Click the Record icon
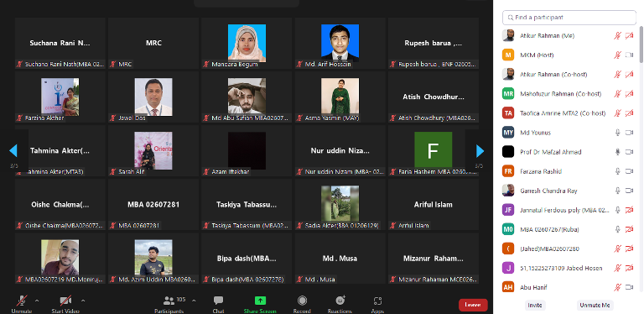The width and height of the screenshot is (644, 314). [303, 301]
